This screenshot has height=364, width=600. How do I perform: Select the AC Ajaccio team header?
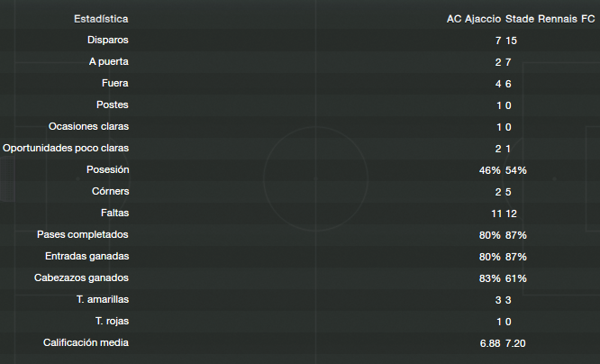[x=474, y=19]
